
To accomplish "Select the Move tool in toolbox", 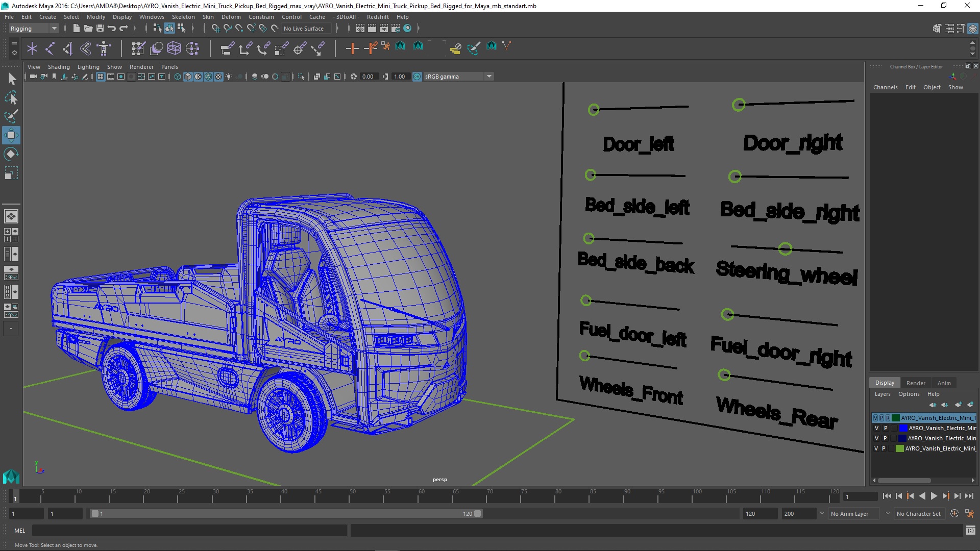I will pyautogui.click(x=11, y=135).
